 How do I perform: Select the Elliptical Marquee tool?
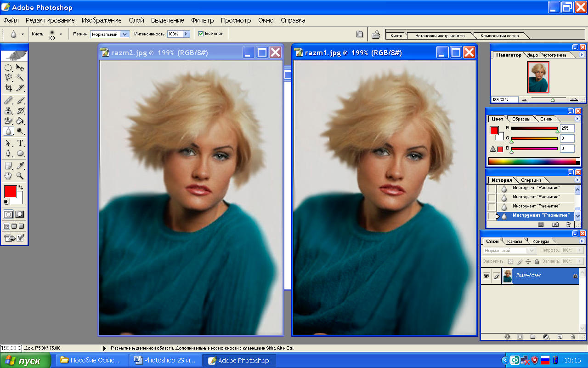pyautogui.click(x=8, y=68)
